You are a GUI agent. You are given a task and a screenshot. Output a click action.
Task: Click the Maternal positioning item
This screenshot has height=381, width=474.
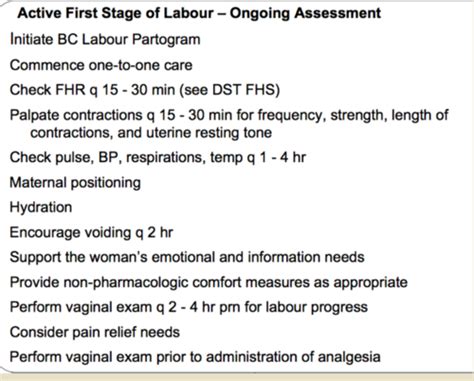75,183
